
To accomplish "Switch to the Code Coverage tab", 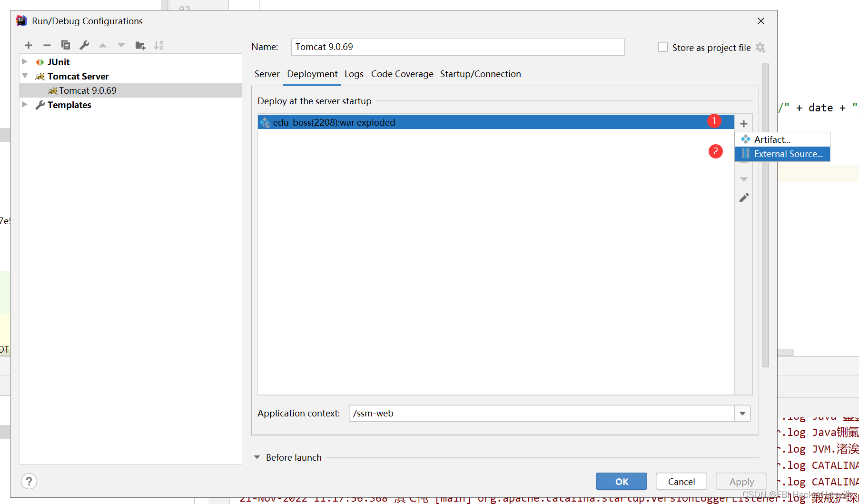I will (x=402, y=74).
